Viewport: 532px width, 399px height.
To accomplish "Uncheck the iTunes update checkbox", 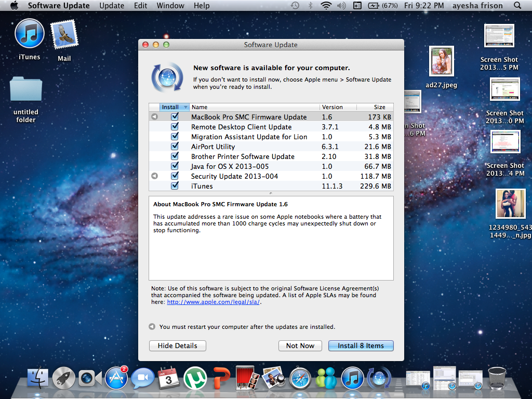I will [175, 185].
